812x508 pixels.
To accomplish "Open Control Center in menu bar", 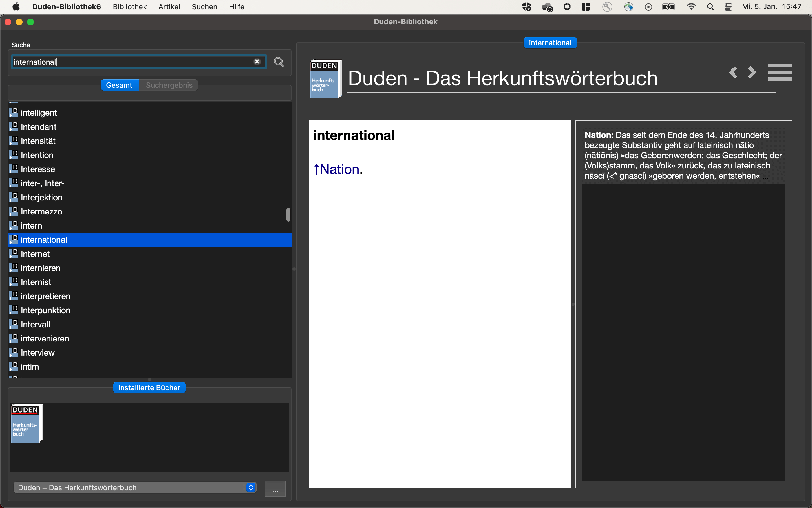I will 729,7.
